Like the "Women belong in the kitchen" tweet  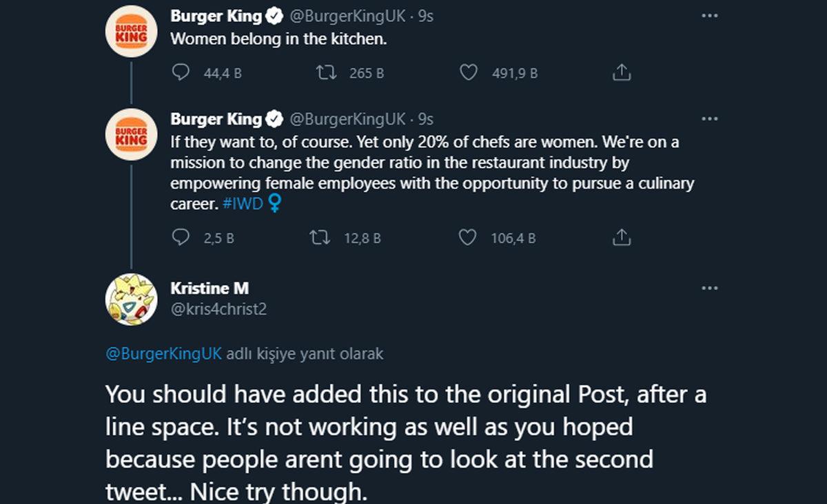pyautogui.click(x=469, y=72)
